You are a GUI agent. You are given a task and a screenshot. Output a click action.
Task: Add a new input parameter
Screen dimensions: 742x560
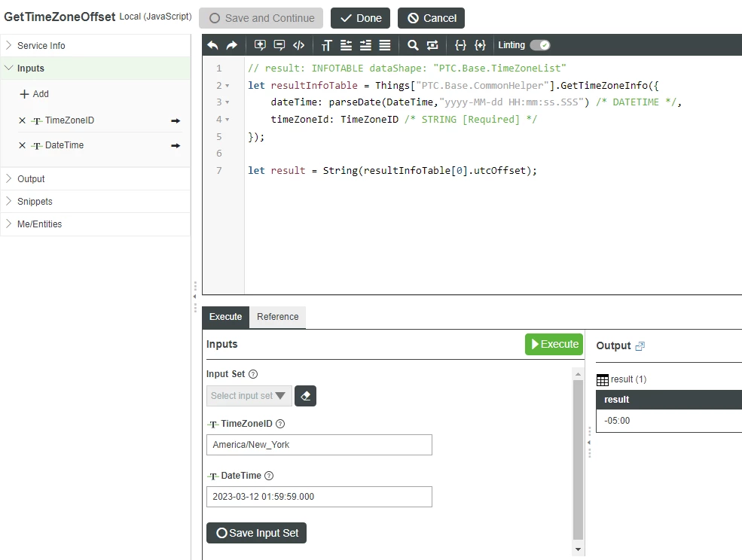pyautogui.click(x=34, y=94)
